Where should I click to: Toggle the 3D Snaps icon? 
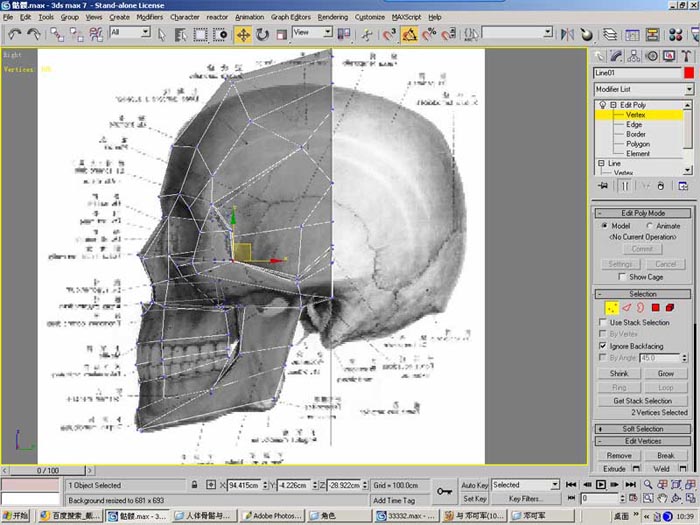(390, 34)
